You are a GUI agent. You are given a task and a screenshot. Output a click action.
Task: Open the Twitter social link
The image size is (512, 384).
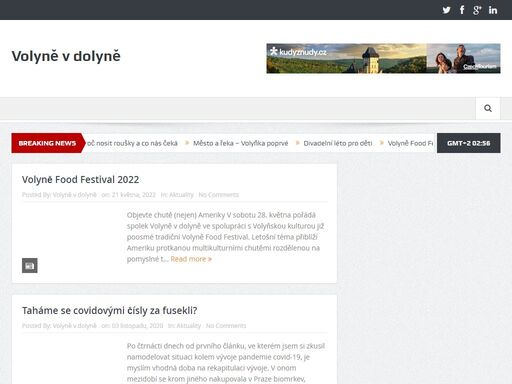click(x=446, y=10)
